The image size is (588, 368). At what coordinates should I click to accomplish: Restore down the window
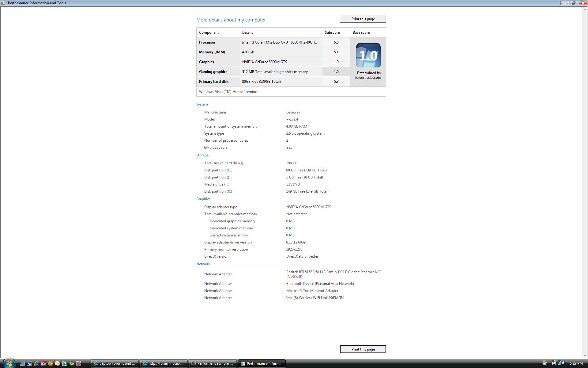tap(573, 3)
